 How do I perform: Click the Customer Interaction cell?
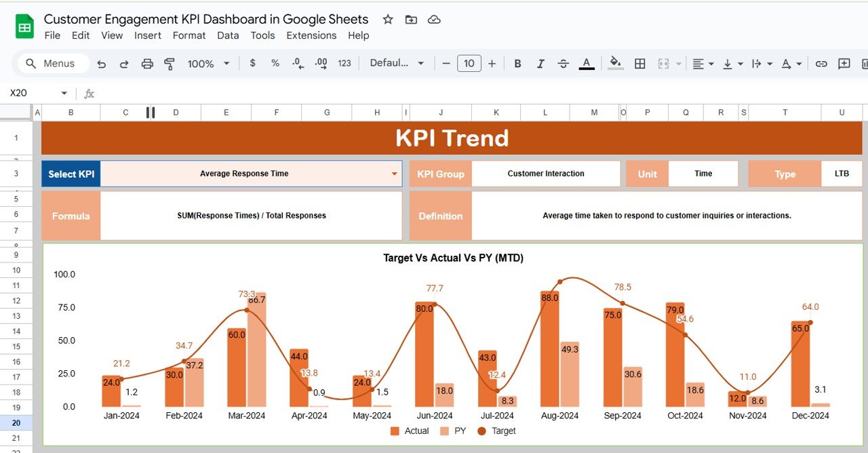546,174
